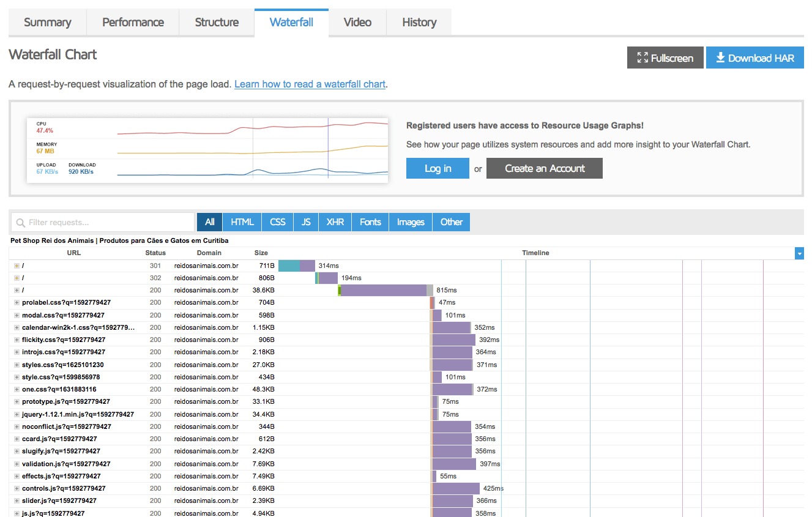Viewport: 812px width, 517px height.
Task: Expand the introjs.css request row
Action: pos(17,352)
